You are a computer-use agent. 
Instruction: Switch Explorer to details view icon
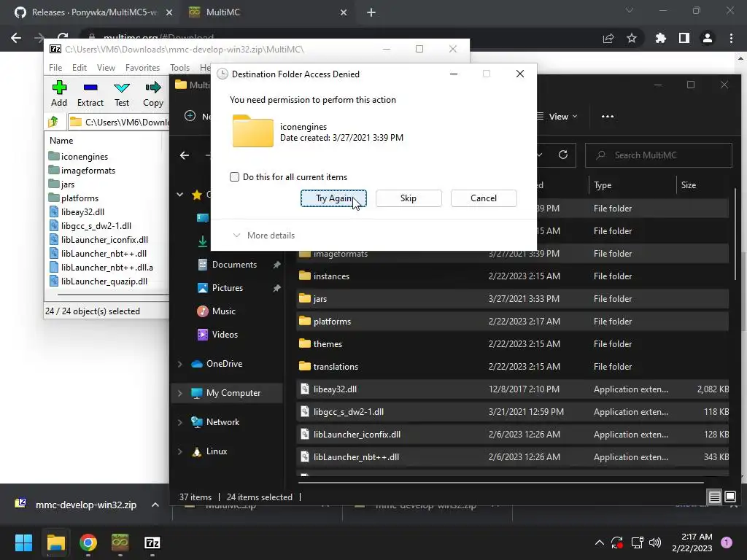pyautogui.click(x=715, y=497)
